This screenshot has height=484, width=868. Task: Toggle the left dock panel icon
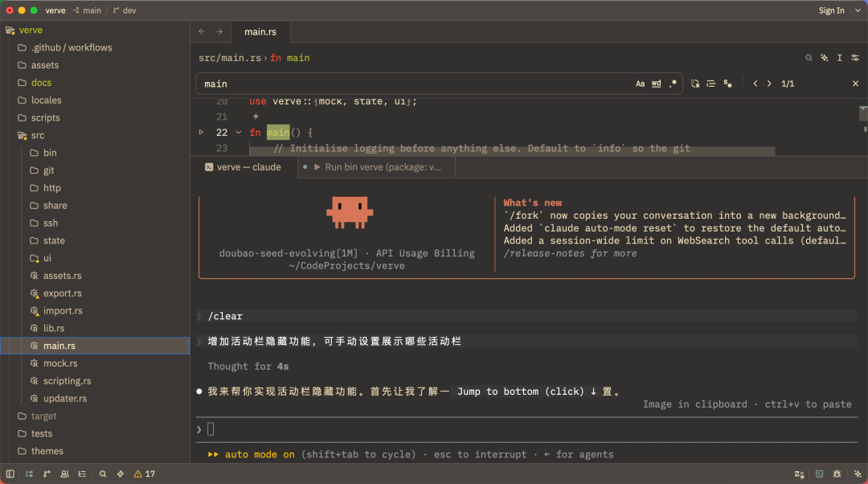[10, 474]
